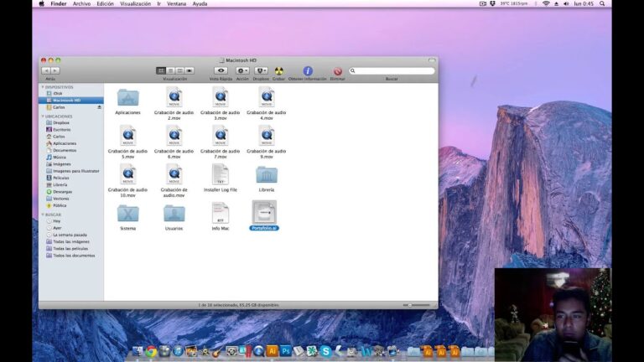Open Spotlight search in menu bar
Viewport: 644px width, 362px height.
[602, 3]
